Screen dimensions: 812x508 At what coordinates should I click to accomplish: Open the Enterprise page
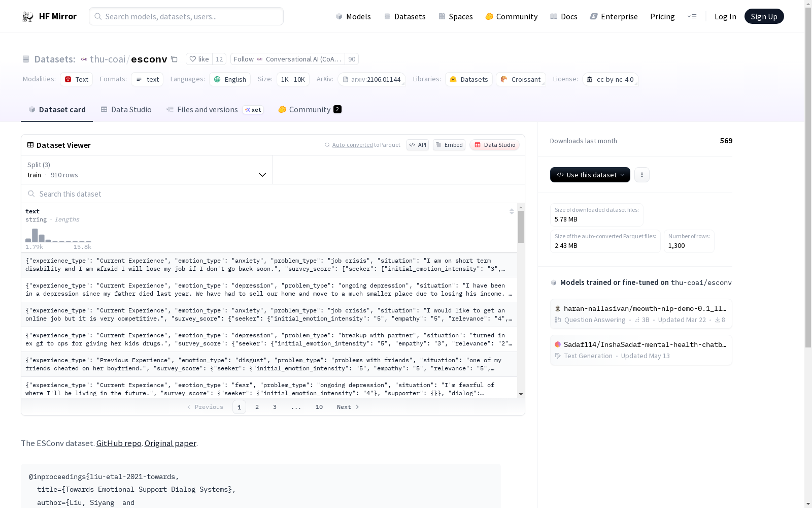614,16
